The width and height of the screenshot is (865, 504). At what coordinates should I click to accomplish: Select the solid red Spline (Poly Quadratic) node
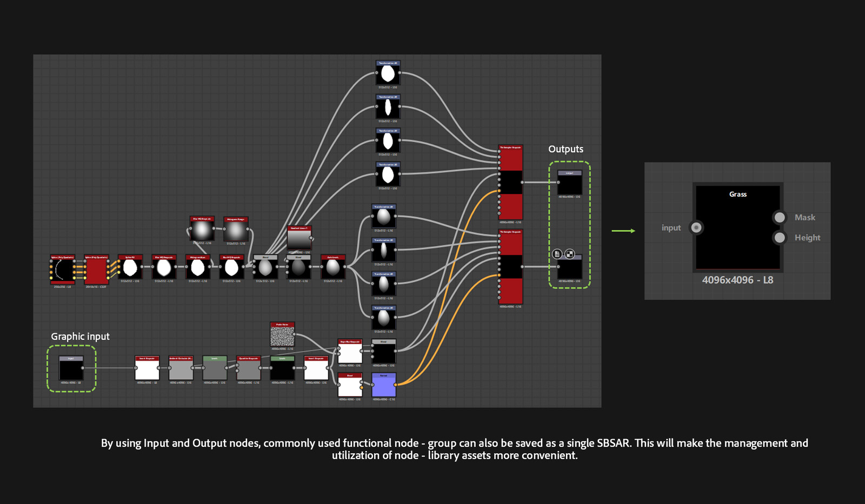tap(96, 269)
